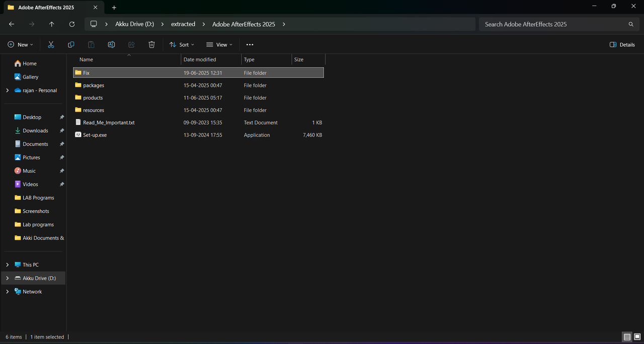
Task: Click the This PC monitor icon in address bar
Action: 94,24
